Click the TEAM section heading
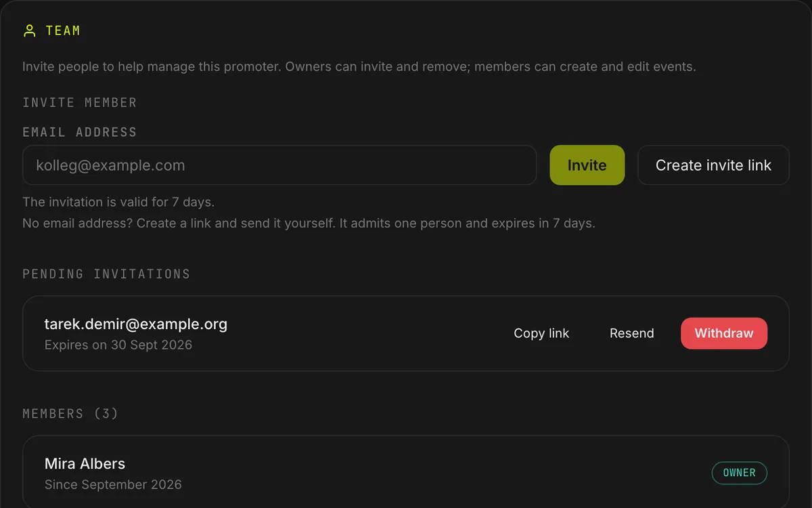 tap(63, 30)
